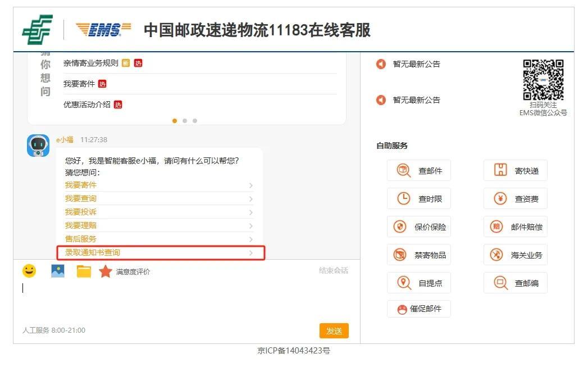Click the 热 badge beside 优惠活动介绍
The height and width of the screenshot is (367, 588).
[x=118, y=105]
